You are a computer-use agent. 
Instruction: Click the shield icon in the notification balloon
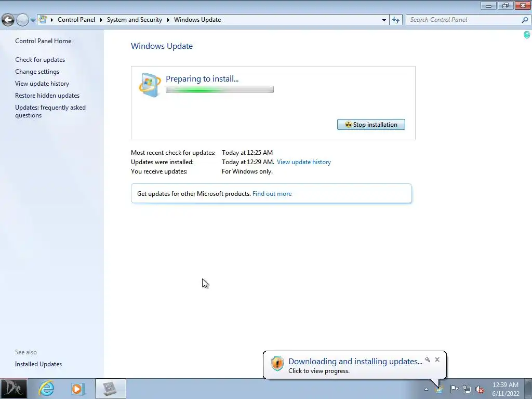coord(277,363)
